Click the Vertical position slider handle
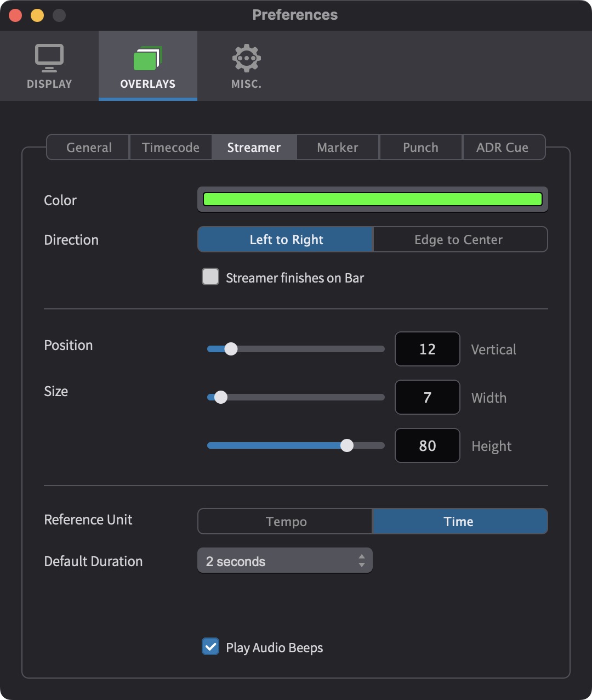Viewport: 592px width, 700px height. (x=231, y=349)
